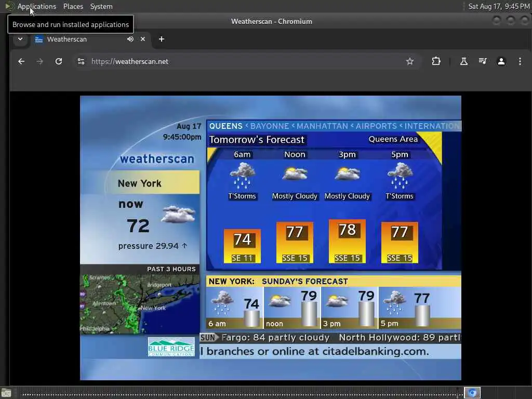Open Chrome Labs flask icon
This screenshot has height=399, width=532.
pos(464,61)
